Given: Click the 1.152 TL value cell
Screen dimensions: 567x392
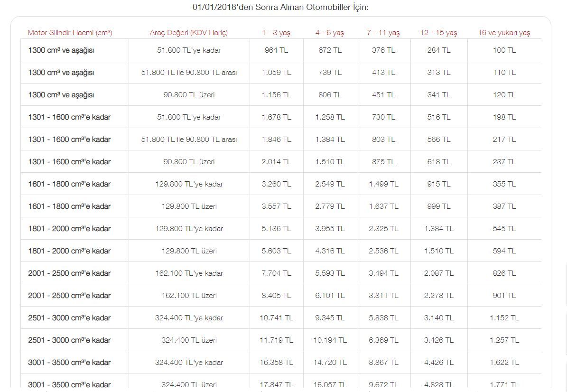Looking at the screenshot, I should (504, 318).
